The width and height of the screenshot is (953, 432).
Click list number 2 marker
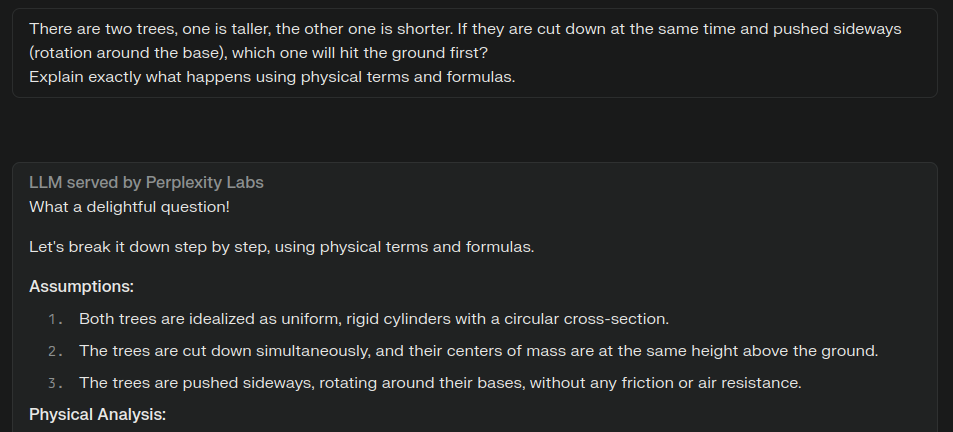point(55,352)
